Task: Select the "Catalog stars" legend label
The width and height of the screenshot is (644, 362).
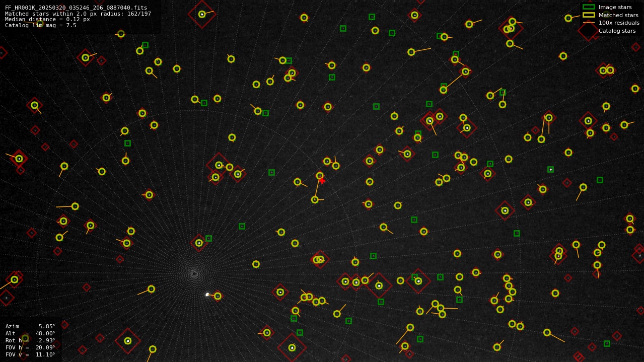Action: 617,31
